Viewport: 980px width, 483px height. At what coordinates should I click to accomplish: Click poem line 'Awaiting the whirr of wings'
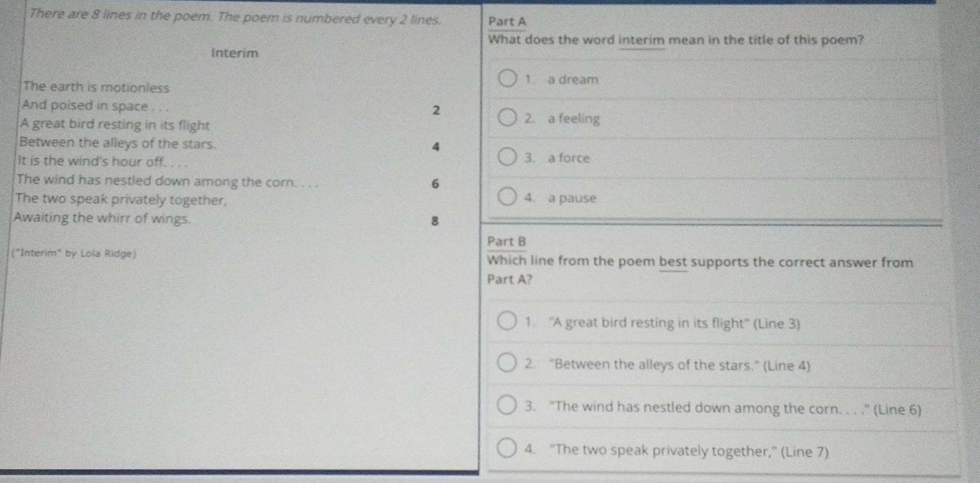102,218
